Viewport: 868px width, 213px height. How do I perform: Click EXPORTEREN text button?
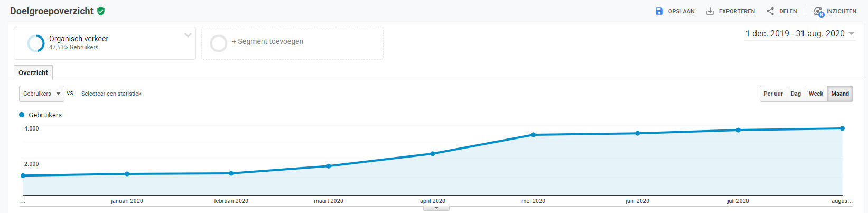click(737, 11)
